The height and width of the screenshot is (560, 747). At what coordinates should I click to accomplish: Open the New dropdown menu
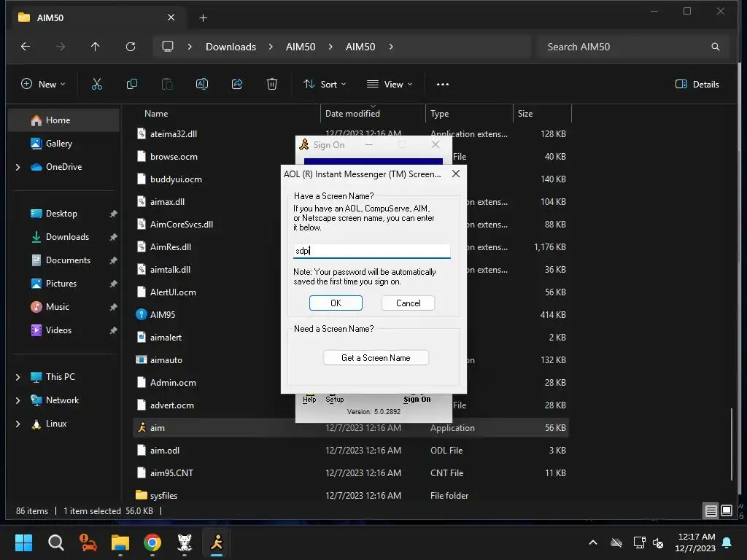point(43,85)
